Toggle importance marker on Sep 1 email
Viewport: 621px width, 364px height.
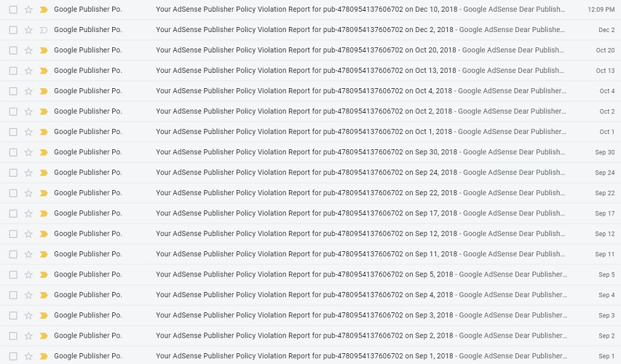(44, 356)
